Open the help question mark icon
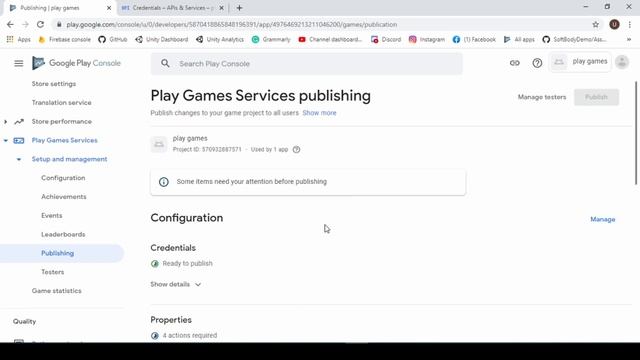 coord(537,63)
